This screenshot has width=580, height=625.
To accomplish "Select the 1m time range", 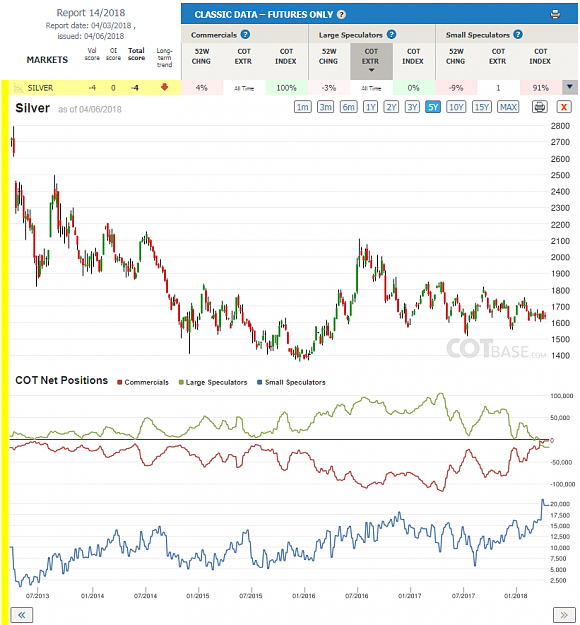I will 303,107.
